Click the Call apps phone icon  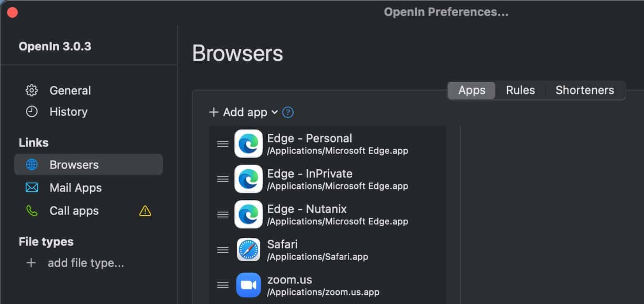point(31,211)
